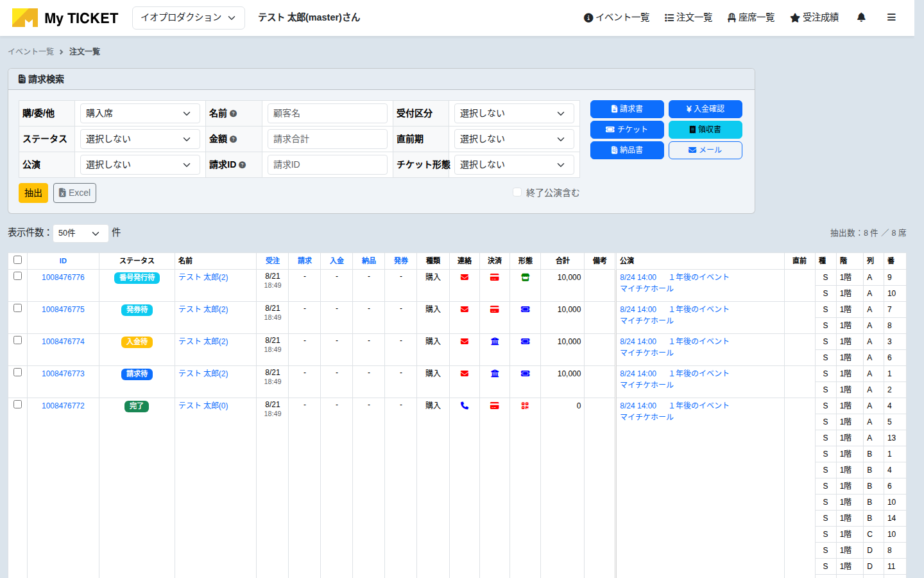Screen dimensions: 924x578
Task: Sort table by ID column header
Action: 63,261
